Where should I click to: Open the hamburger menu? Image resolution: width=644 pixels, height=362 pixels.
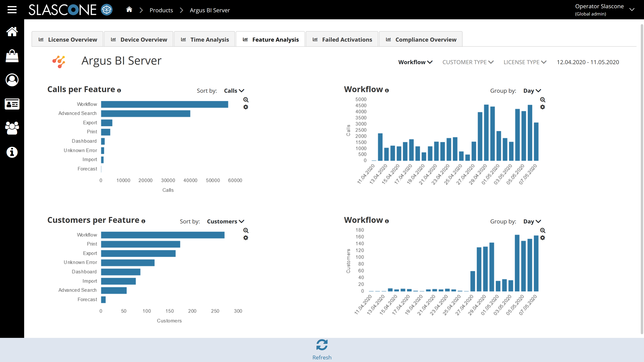tap(12, 10)
